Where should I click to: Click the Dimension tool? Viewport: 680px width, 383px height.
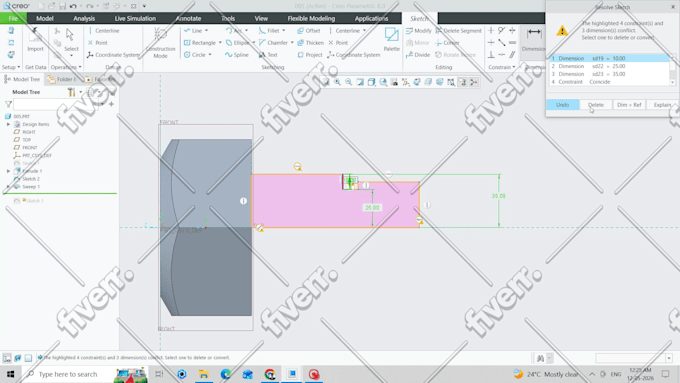click(x=534, y=39)
